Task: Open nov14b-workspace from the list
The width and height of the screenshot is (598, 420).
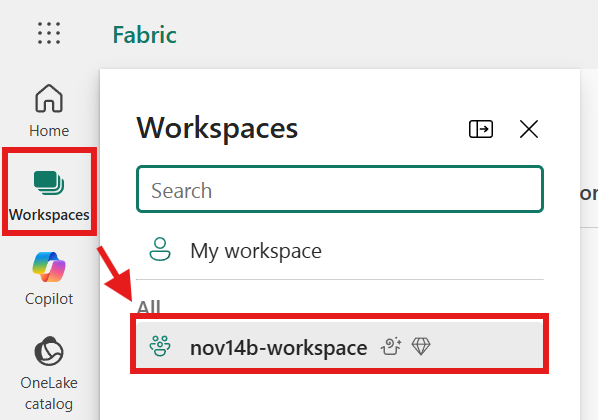Action: click(340, 344)
